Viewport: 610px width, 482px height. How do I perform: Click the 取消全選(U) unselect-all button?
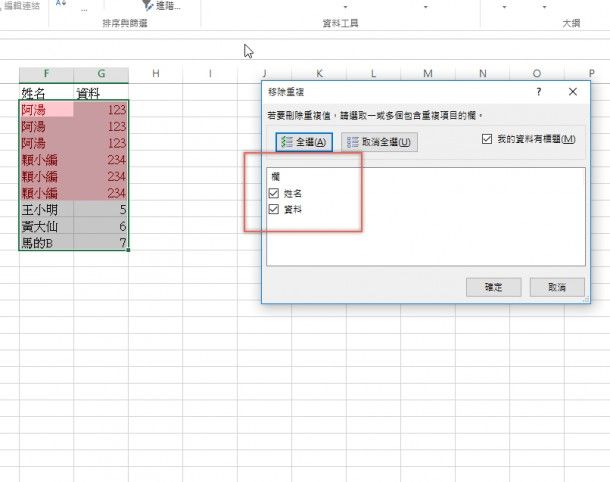pyautogui.click(x=379, y=142)
